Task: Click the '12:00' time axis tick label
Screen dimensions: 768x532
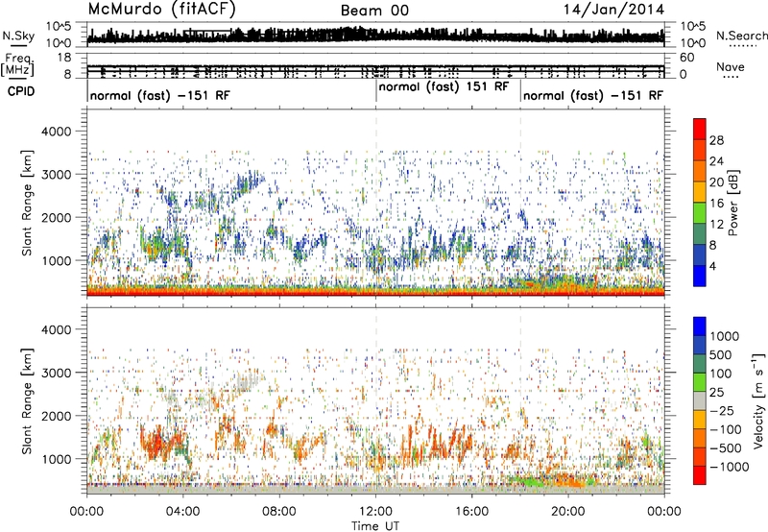Action: click(375, 512)
